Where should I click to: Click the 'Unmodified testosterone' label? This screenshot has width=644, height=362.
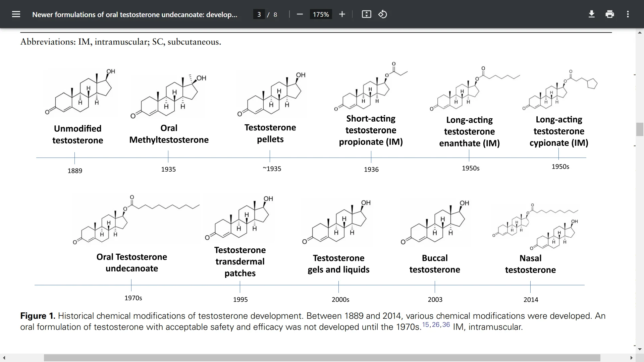[77, 134]
